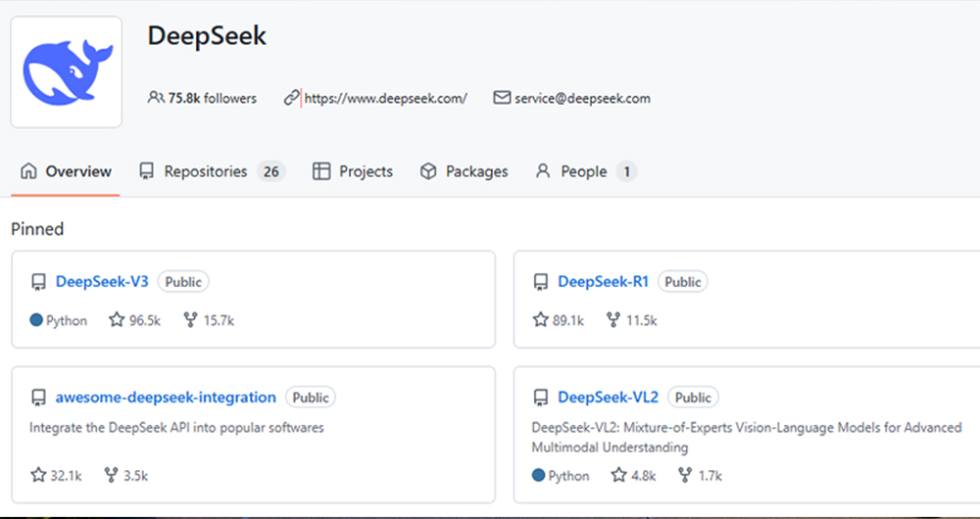
Task: Click the star icon on awesome-deepseek-integration card
Action: tap(39, 475)
